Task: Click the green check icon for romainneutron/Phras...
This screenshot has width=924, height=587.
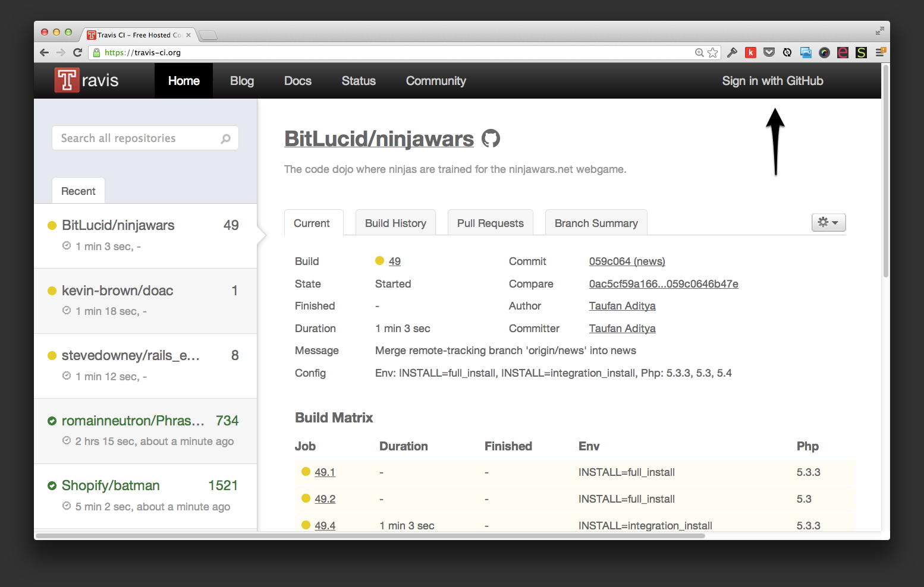Action: [52, 421]
